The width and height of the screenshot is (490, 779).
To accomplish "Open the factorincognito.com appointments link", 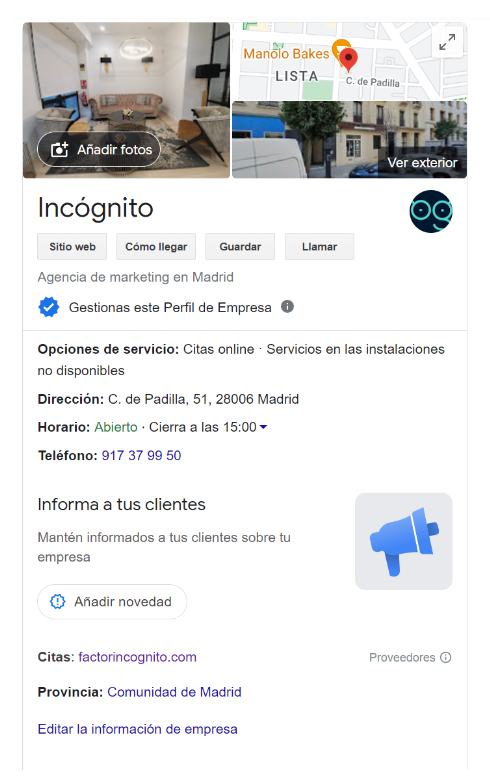I will [x=137, y=657].
